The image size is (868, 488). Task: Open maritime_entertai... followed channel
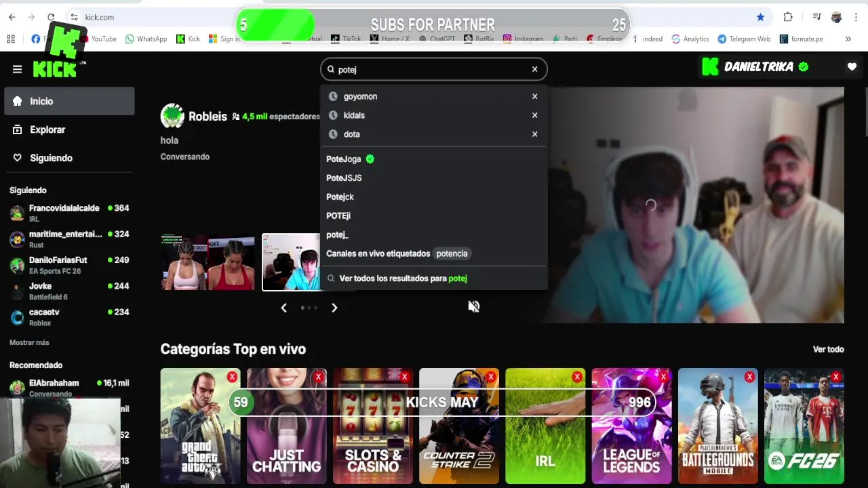point(69,239)
